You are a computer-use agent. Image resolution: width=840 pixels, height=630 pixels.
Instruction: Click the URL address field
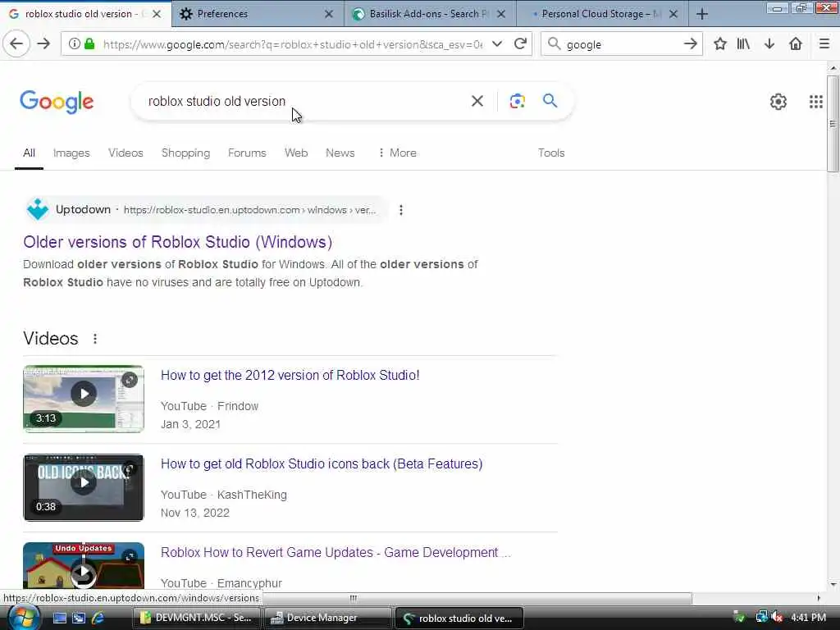[x=293, y=44]
